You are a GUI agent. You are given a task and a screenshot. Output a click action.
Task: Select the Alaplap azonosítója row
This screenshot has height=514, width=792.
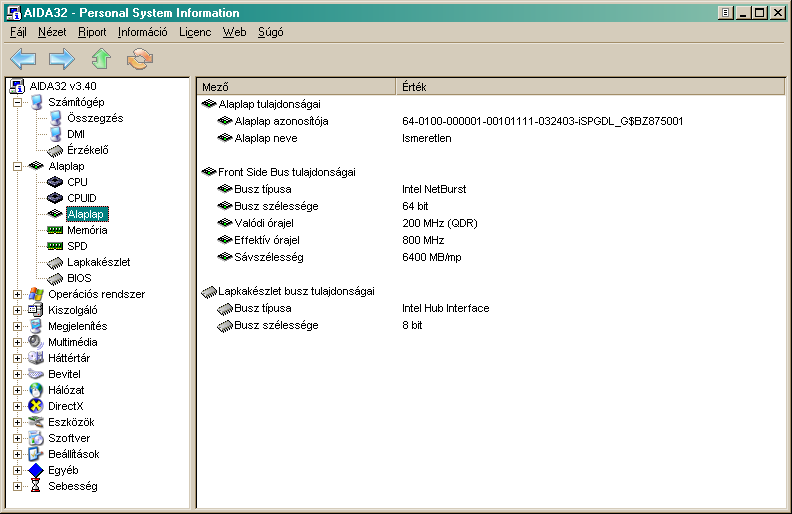[x=491, y=121]
